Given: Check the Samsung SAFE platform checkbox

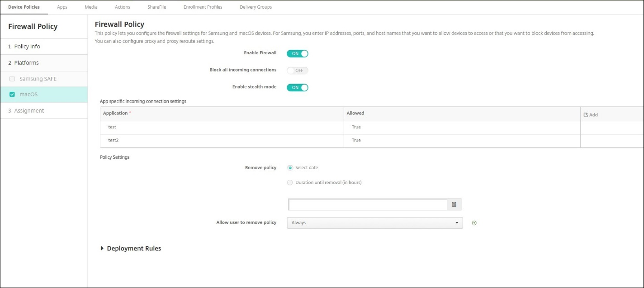Looking at the screenshot, I should pos(12,79).
